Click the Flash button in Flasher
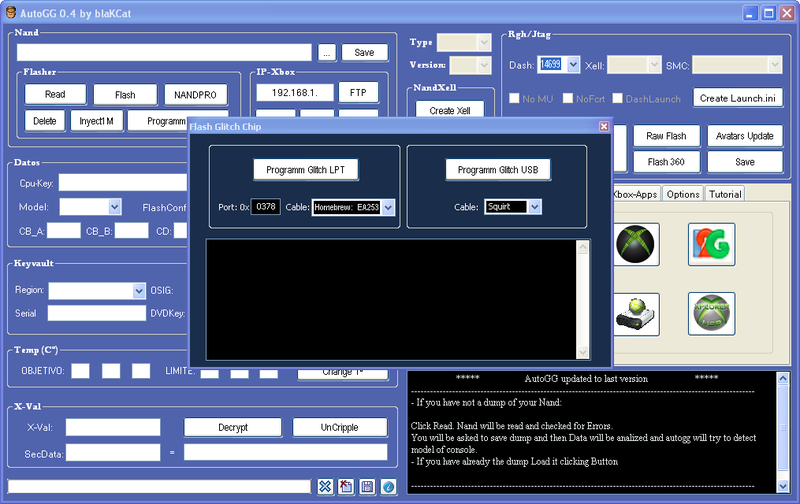Image resolution: width=800 pixels, height=504 pixels. point(125,94)
